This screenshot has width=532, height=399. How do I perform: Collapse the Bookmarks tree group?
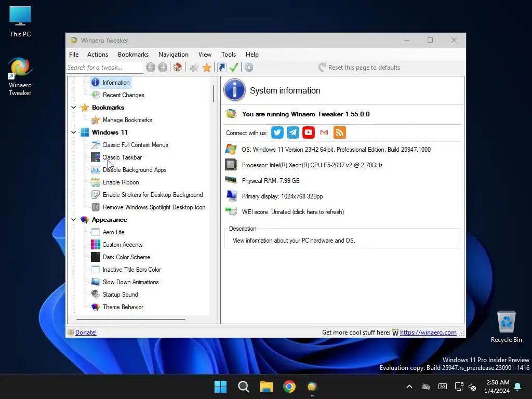click(x=73, y=108)
